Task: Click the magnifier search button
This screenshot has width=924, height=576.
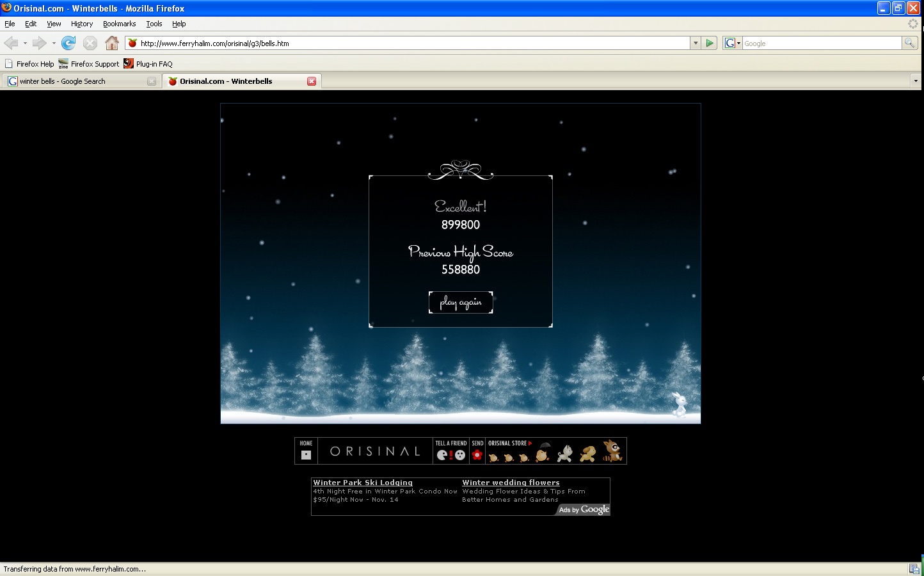Action: [x=909, y=43]
